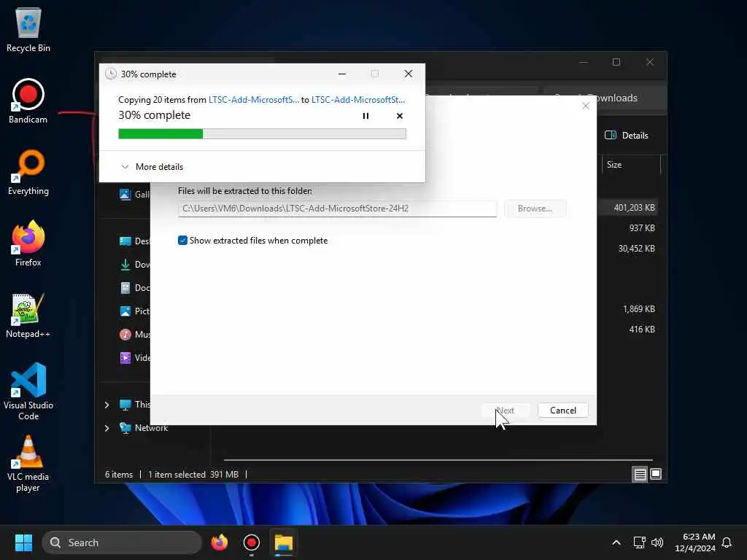
Task: Open the Everything search desktop shortcut
Action: coord(28,172)
